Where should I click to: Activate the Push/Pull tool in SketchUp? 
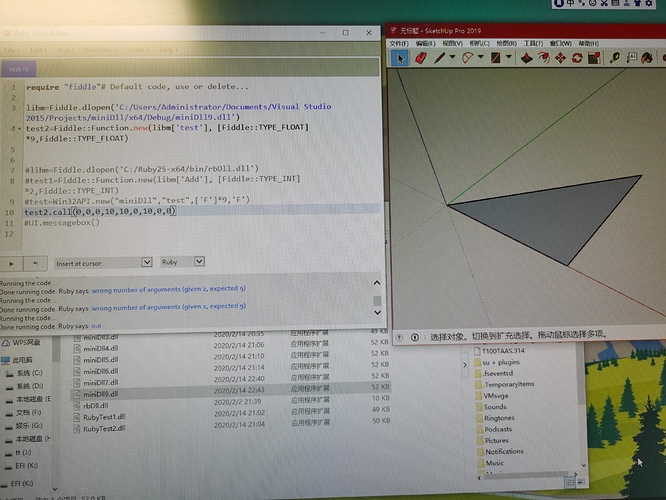527,58
